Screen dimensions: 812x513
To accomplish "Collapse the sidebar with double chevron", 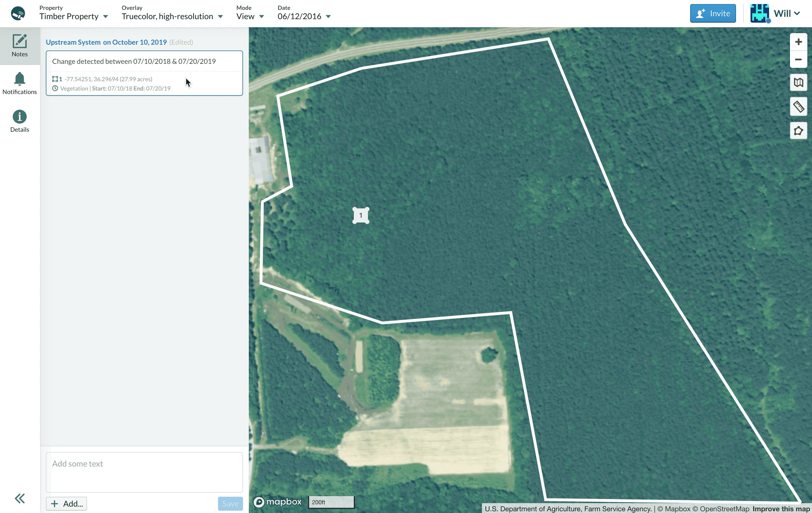I will tap(19, 498).
